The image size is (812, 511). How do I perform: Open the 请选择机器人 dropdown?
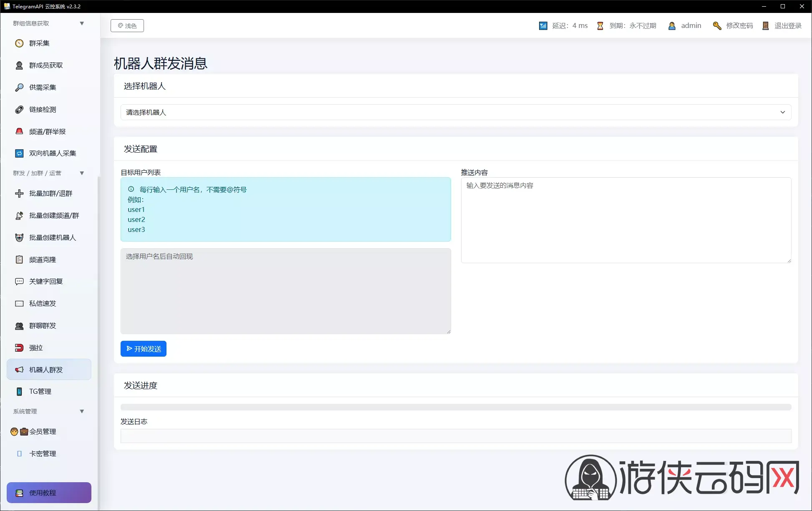456,112
